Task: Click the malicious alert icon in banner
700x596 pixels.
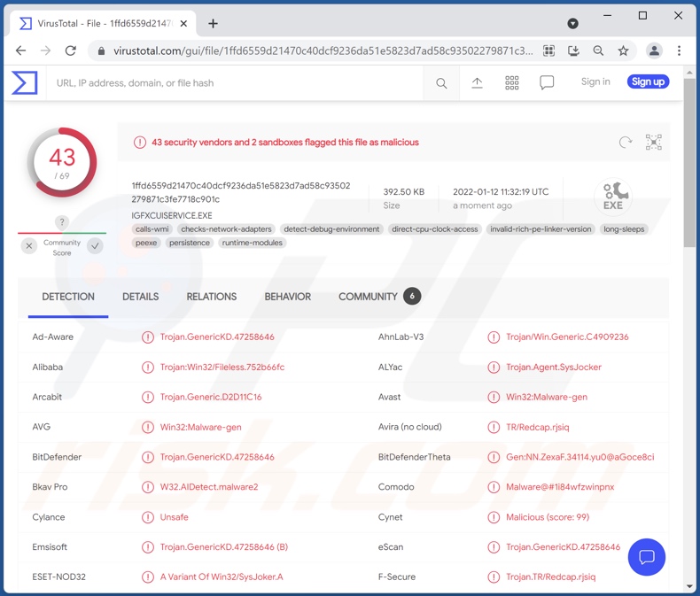Action: point(140,143)
